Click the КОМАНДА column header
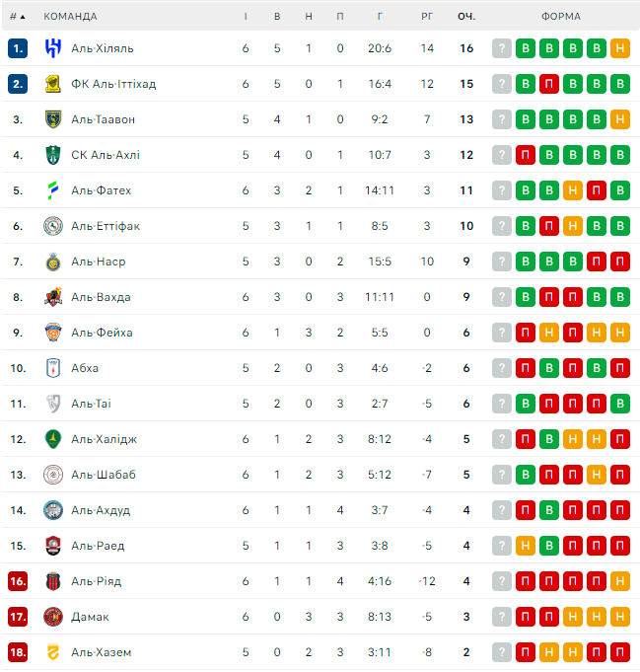Image resolution: width=640 pixels, height=672 pixels. pyautogui.click(x=71, y=16)
